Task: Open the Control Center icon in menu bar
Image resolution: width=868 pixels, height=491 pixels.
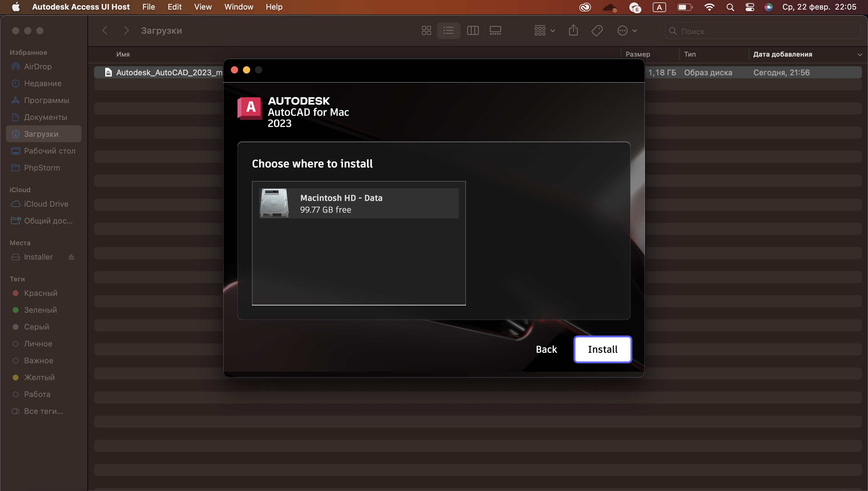Action: pyautogui.click(x=750, y=7)
